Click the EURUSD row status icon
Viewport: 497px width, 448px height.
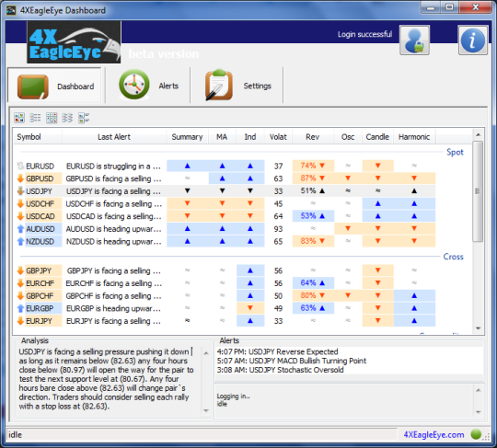tap(20, 166)
